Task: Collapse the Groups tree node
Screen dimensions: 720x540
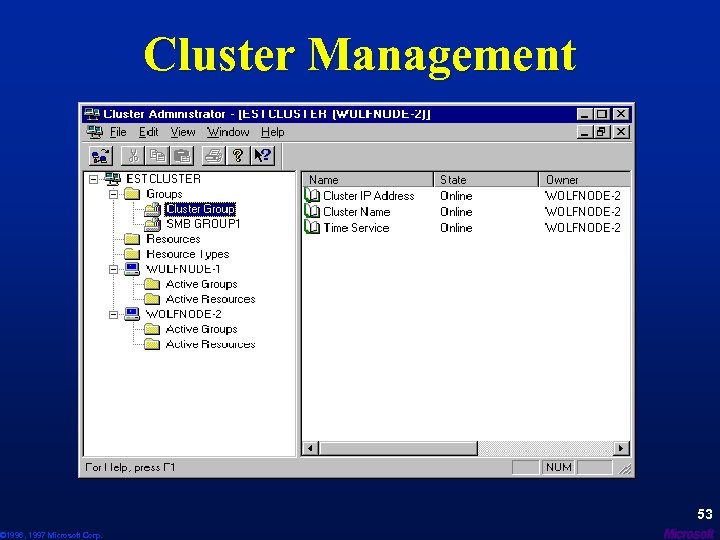Action: [113, 194]
